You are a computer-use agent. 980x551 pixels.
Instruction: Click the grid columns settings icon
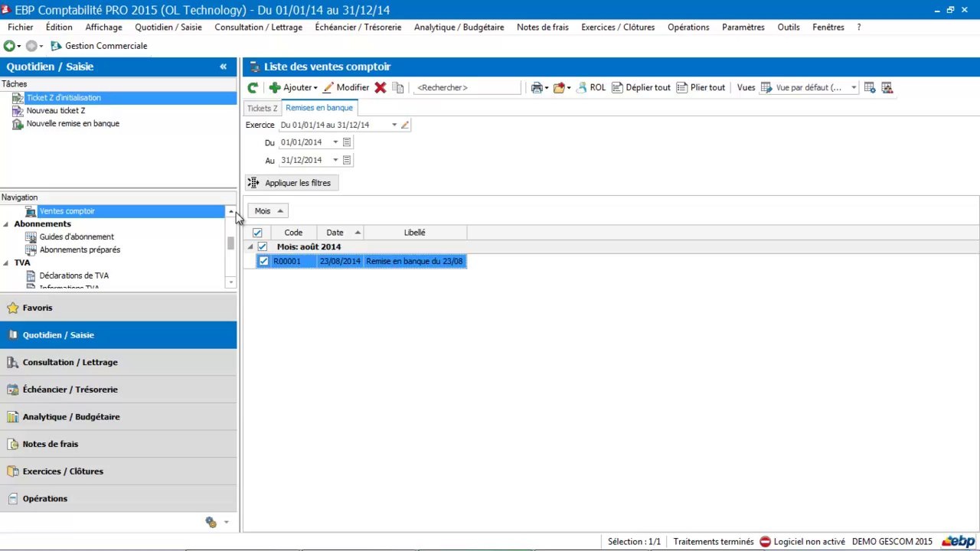[x=870, y=88]
